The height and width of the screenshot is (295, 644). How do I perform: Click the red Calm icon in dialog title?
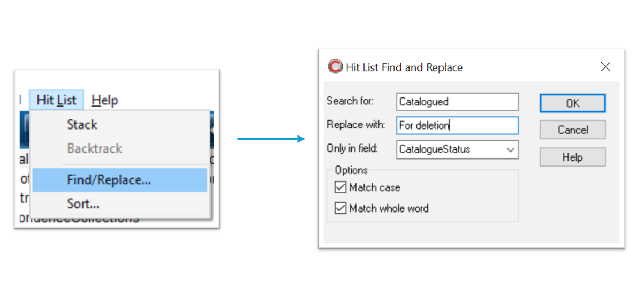click(x=335, y=67)
